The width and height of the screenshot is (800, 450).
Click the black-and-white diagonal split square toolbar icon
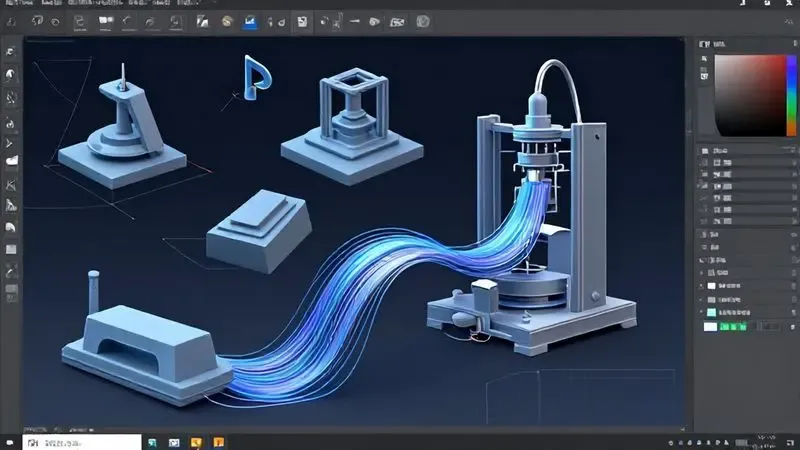point(203,21)
